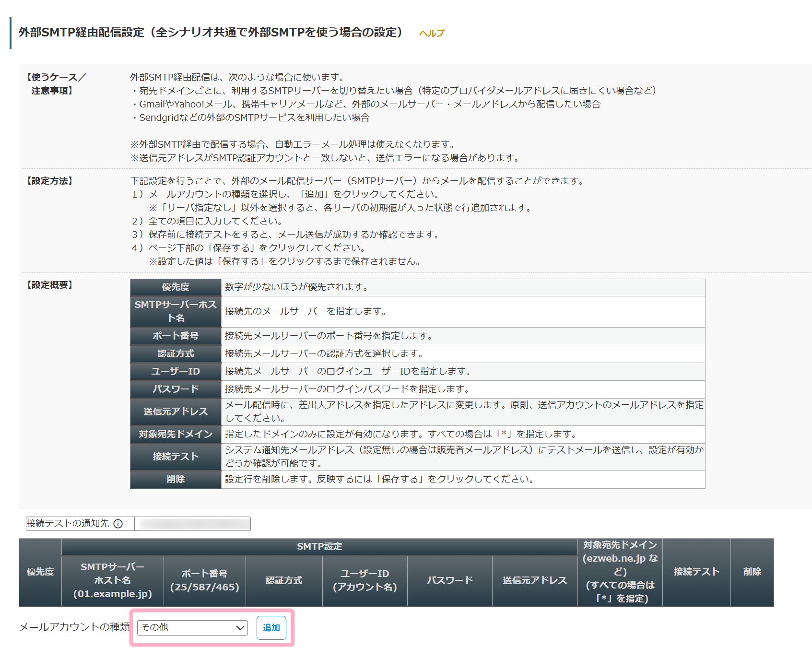Click the 接続テストの通知先 label text
Viewport: 812px width, 659px height.
pyautogui.click(x=68, y=524)
